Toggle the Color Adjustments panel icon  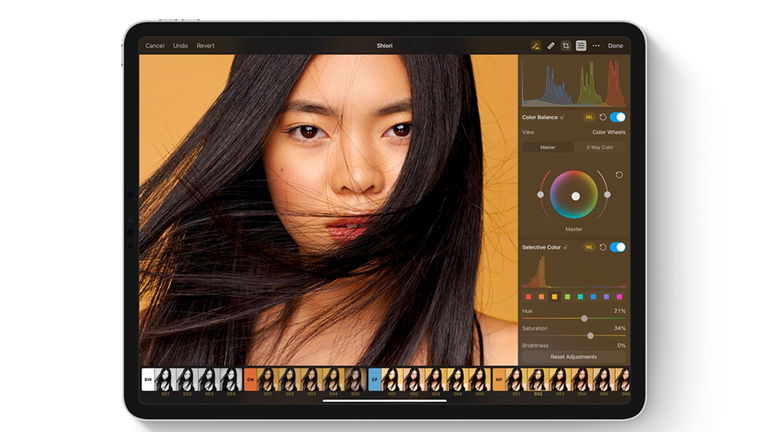(581, 46)
